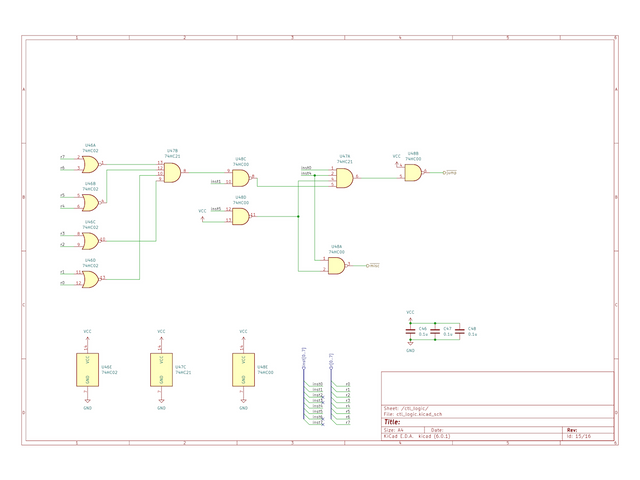Click the U47C power unit rectangle
The height and width of the screenshot is (480, 640).
tap(160, 369)
